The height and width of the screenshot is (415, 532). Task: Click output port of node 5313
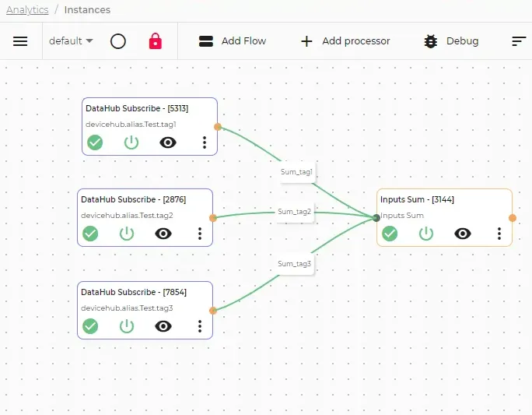pyautogui.click(x=218, y=127)
